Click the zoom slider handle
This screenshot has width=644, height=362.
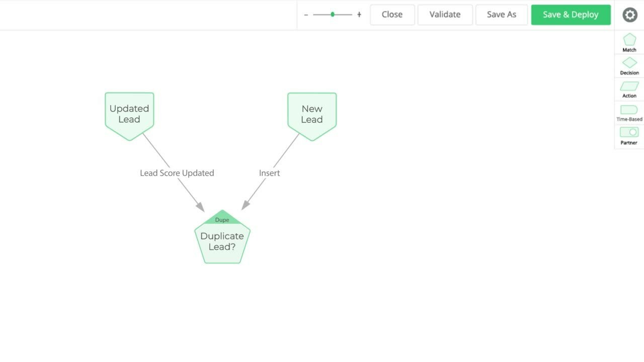pyautogui.click(x=332, y=15)
